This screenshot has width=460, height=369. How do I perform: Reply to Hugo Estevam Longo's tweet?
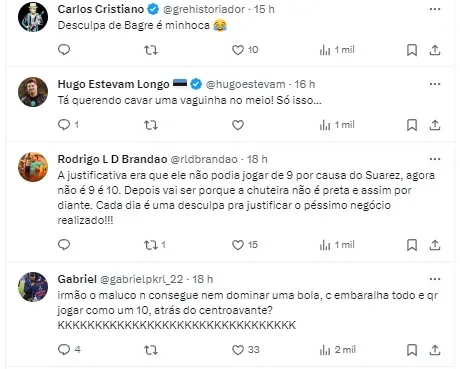pyautogui.click(x=64, y=125)
